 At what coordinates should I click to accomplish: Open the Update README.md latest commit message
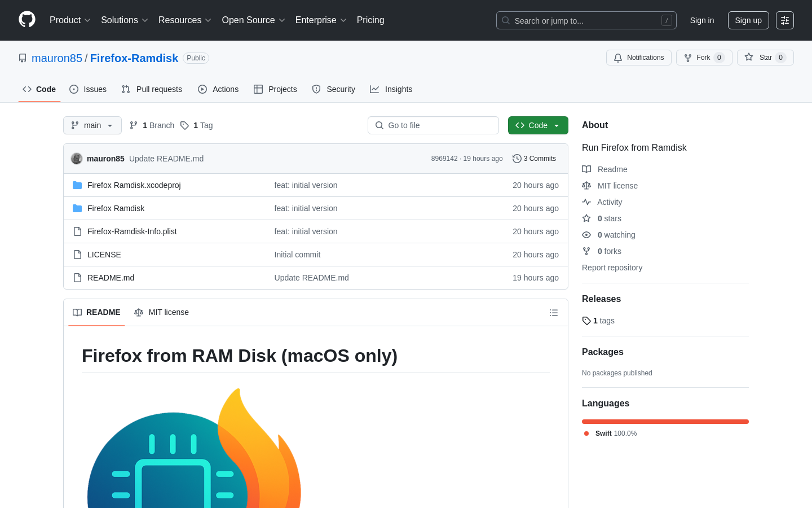(166, 159)
